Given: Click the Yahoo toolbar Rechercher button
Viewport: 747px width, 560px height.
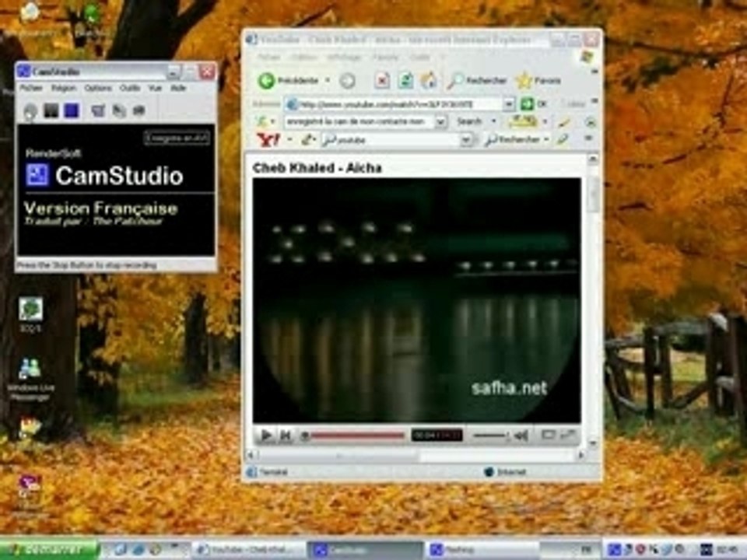Looking at the screenshot, I should 512,140.
